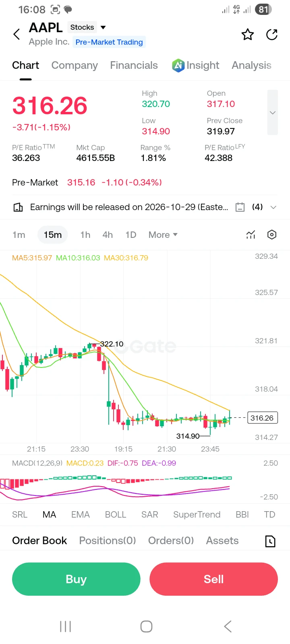Open the earnings calendar icon

click(240, 207)
